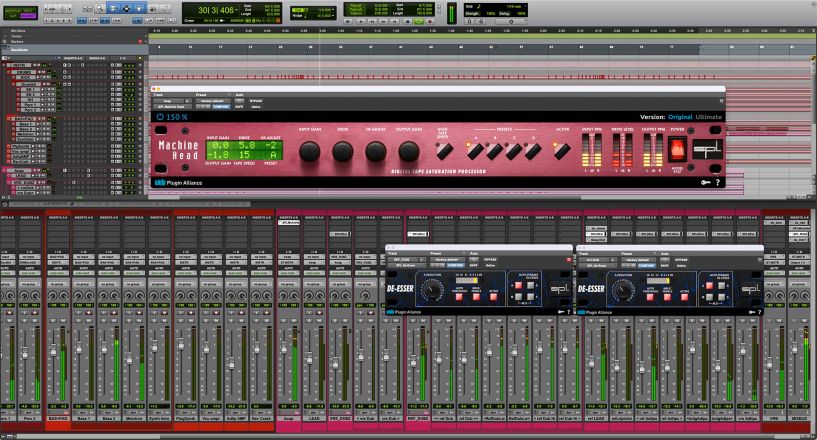Click the transport Stop button
Image resolution: width=817 pixels, height=440 pixels.
pyautogui.click(x=406, y=21)
